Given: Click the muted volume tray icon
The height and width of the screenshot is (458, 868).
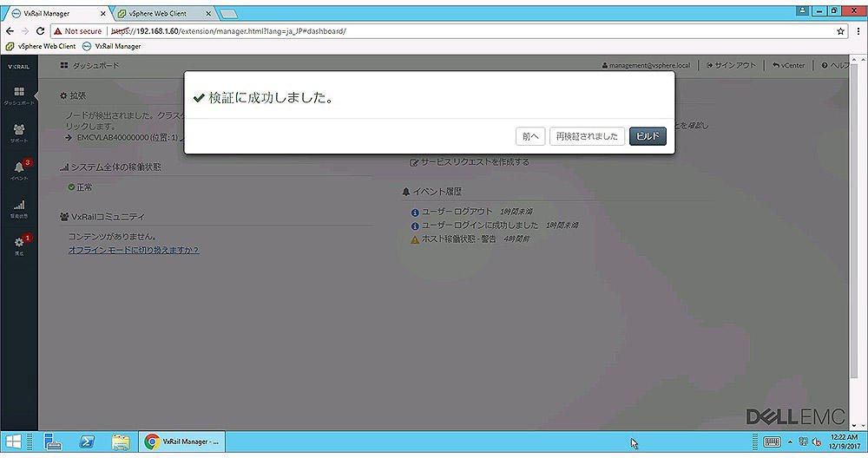Looking at the screenshot, I should pyautogui.click(x=817, y=442).
